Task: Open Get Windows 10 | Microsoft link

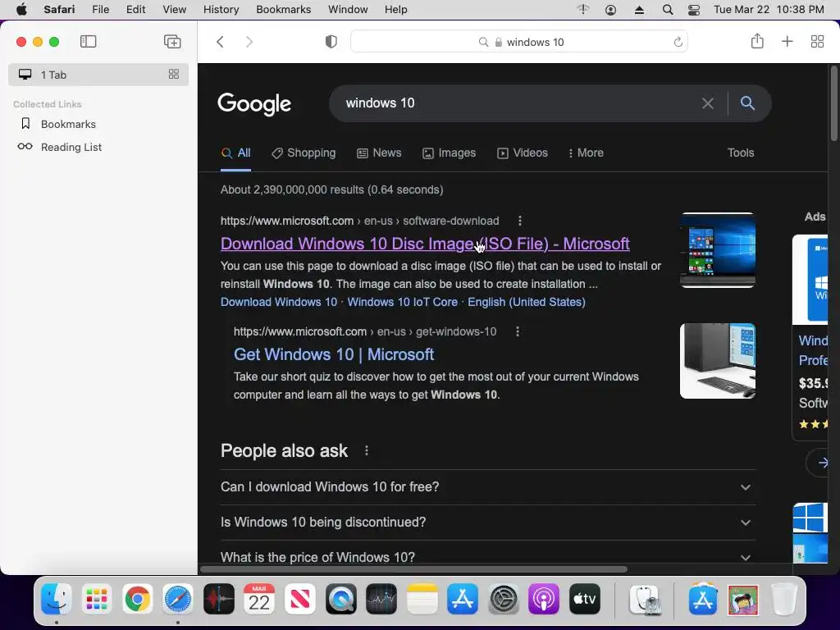Action: [334, 354]
